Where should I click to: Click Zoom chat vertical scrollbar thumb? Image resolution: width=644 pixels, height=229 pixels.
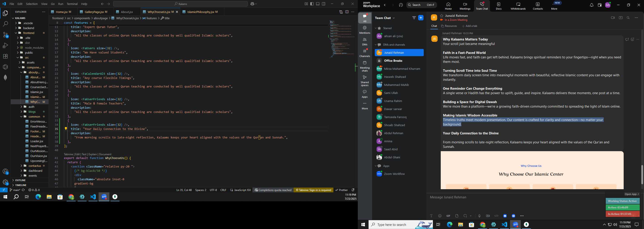coord(642,175)
